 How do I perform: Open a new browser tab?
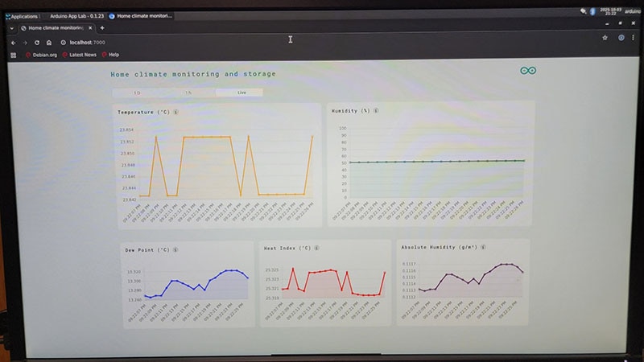pyautogui.click(x=102, y=28)
